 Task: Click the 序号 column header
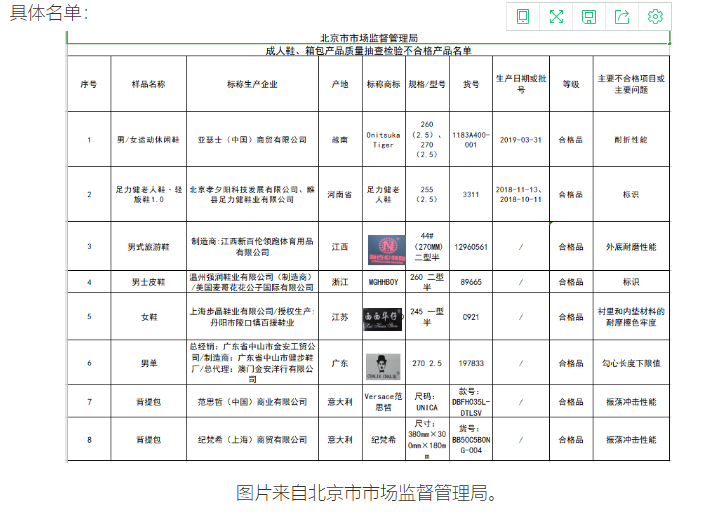pos(89,85)
